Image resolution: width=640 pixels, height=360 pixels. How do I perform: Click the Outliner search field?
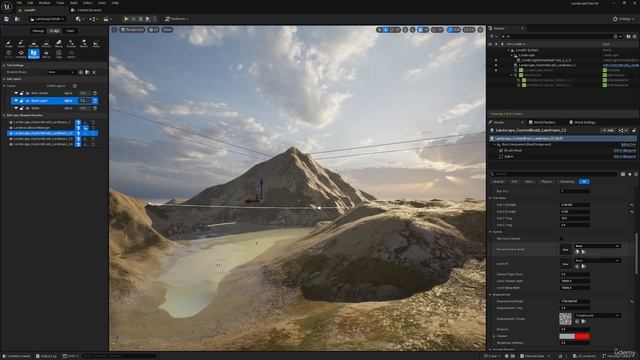tap(558, 36)
